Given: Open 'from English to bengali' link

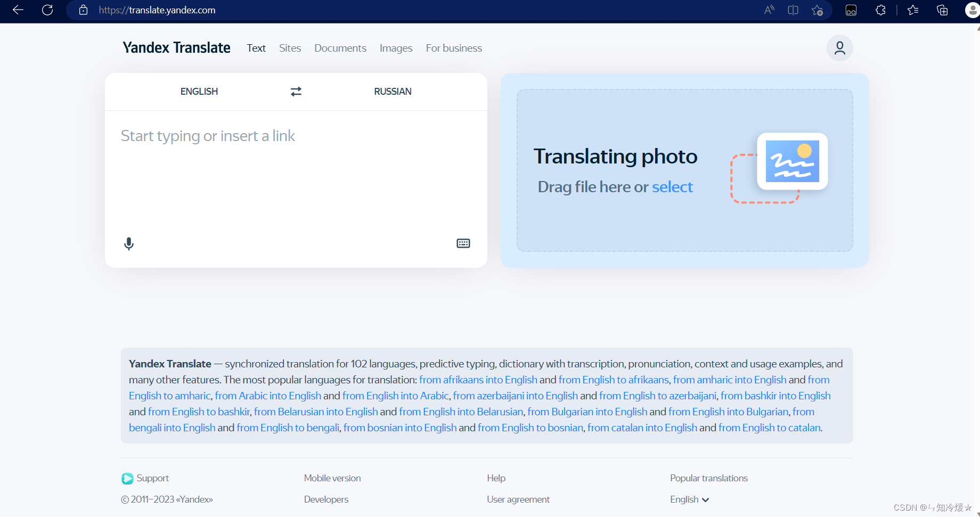Looking at the screenshot, I should click(288, 428).
